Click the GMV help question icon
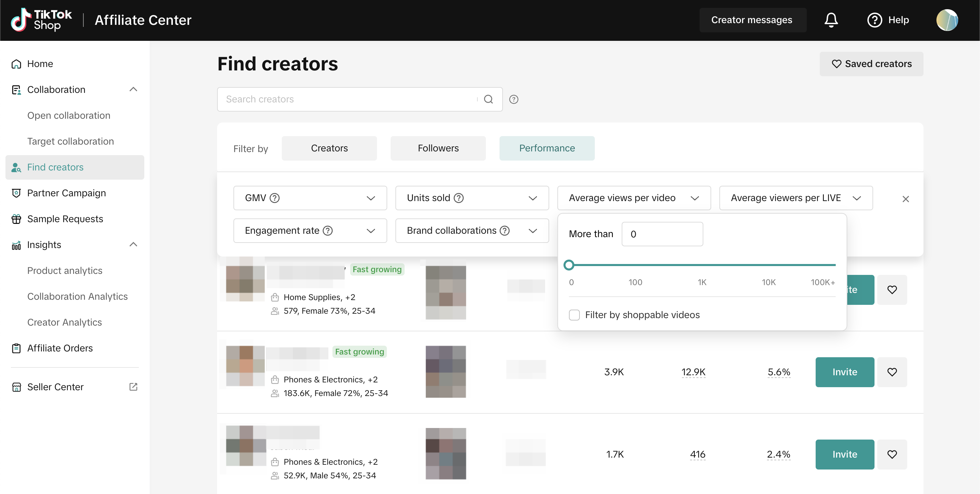 coord(274,198)
